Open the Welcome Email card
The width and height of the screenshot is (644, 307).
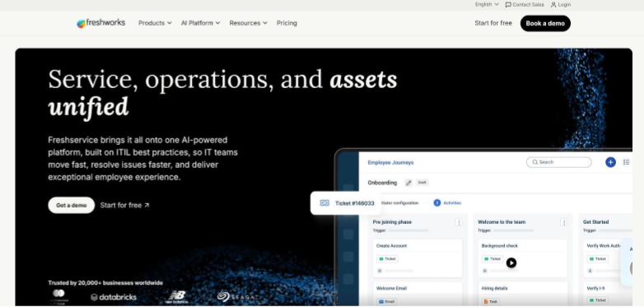pyautogui.click(x=418, y=294)
